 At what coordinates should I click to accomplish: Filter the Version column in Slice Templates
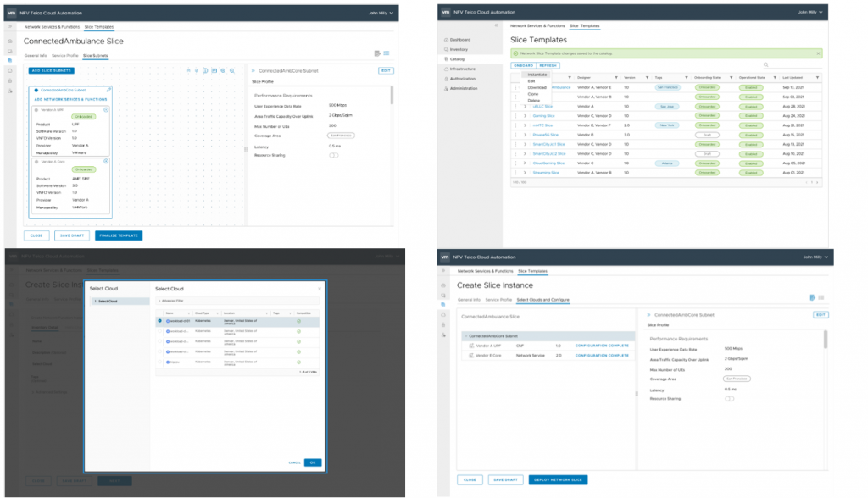coord(647,77)
